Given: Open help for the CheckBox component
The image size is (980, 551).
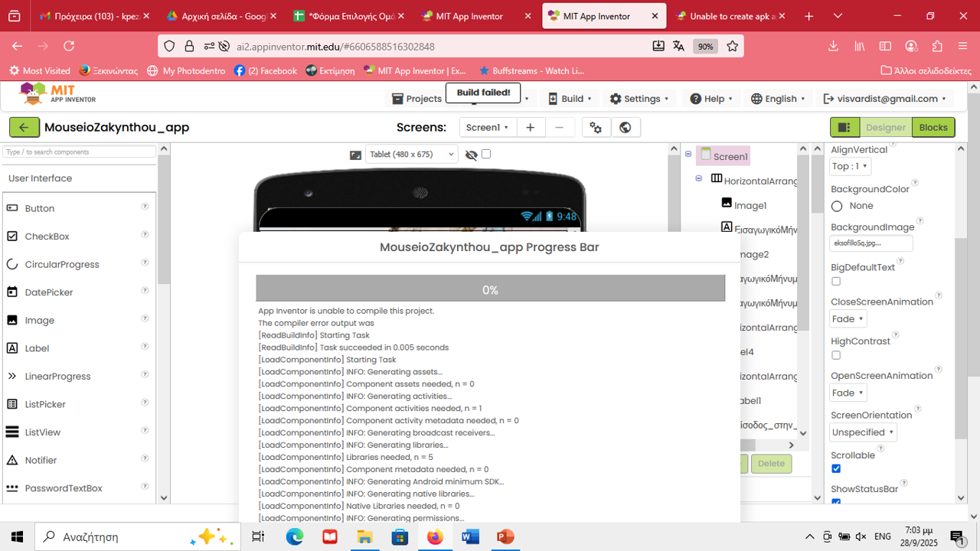Looking at the screenshot, I should (145, 235).
